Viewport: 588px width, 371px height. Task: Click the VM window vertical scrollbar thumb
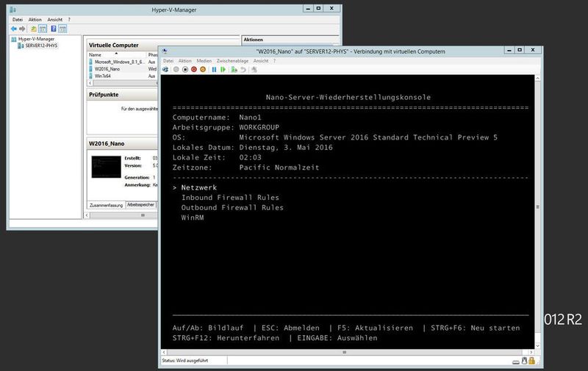pos(537,207)
